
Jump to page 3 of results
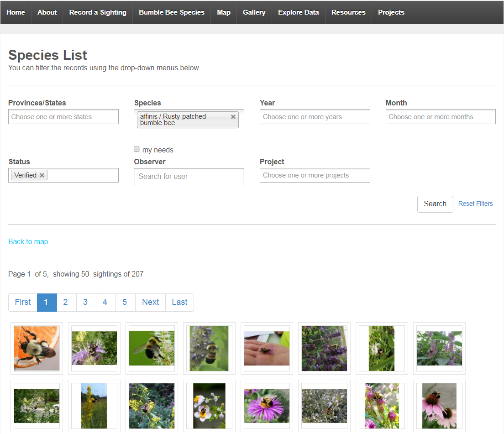tap(85, 302)
